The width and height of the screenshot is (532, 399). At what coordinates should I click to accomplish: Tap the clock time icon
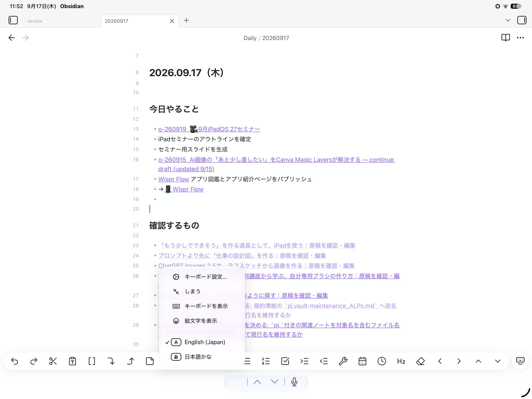click(382, 361)
